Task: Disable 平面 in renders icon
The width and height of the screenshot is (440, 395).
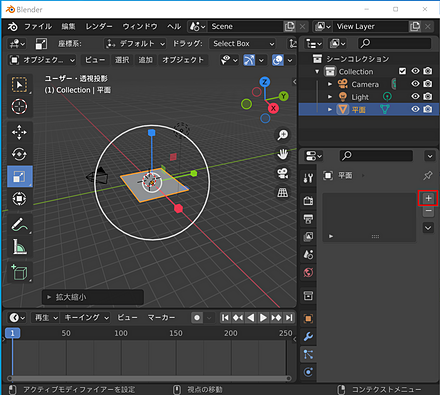Action: coord(428,109)
